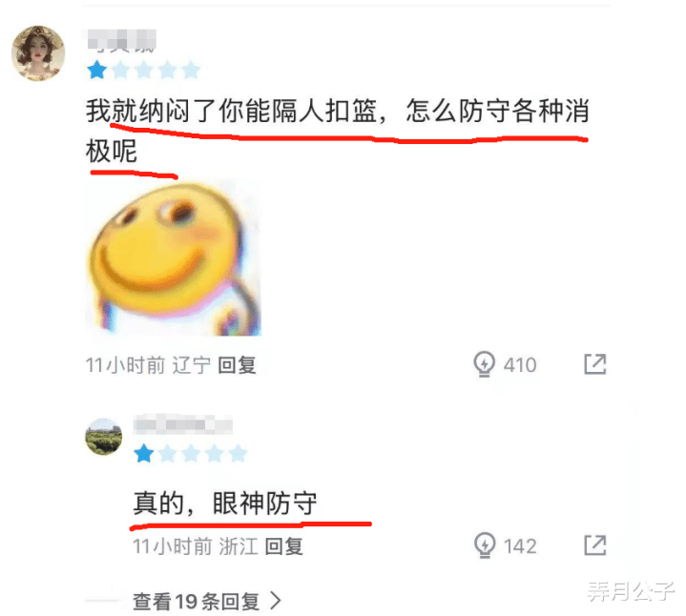
Task: Click the chevron arrow after 查看19条回复
Action: 275,601
